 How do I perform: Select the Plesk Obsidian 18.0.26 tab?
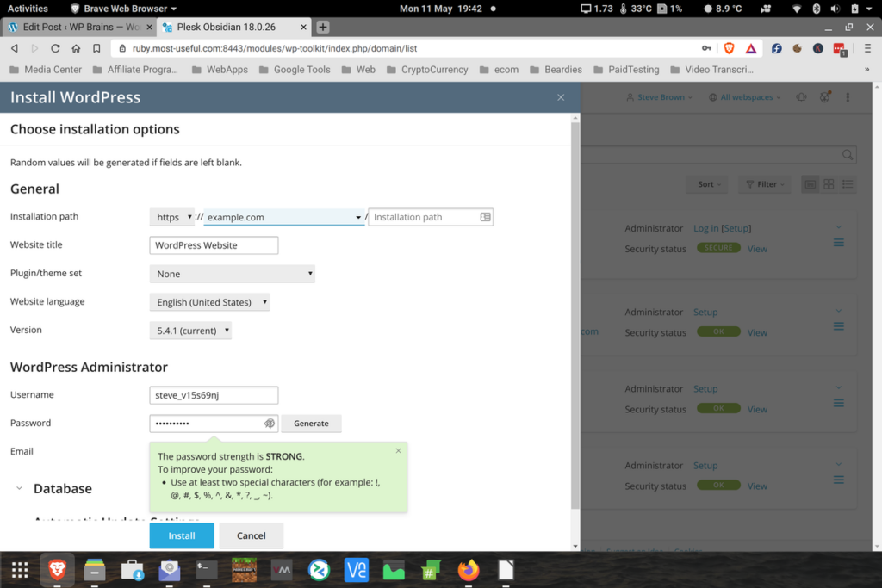pos(233,27)
